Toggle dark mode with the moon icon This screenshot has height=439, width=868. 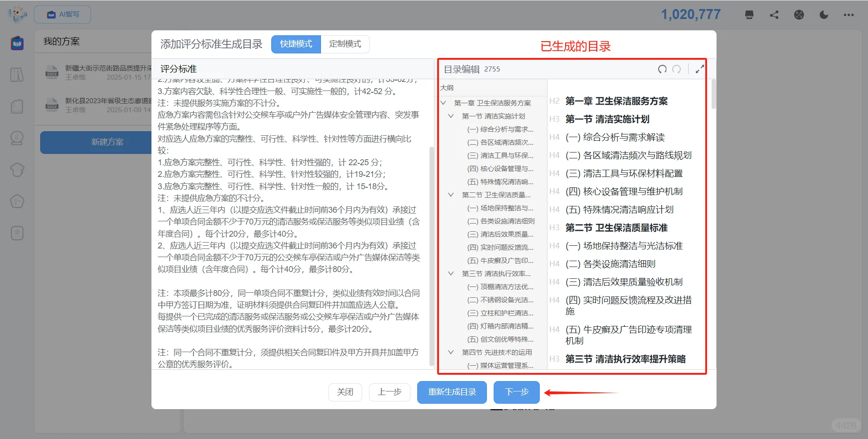coord(824,14)
